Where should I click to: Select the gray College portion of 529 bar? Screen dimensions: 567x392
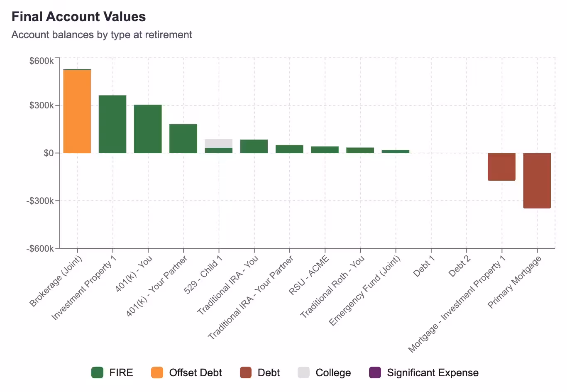(x=219, y=143)
